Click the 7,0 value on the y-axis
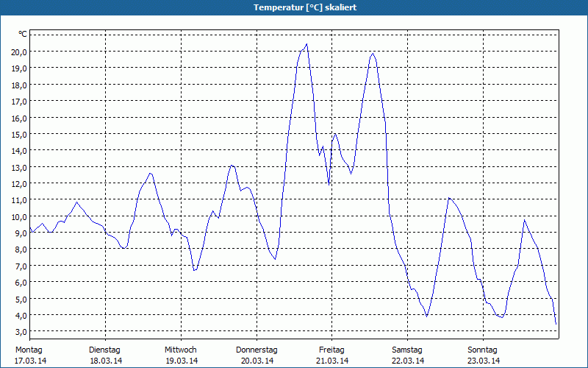 tap(21, 266)
